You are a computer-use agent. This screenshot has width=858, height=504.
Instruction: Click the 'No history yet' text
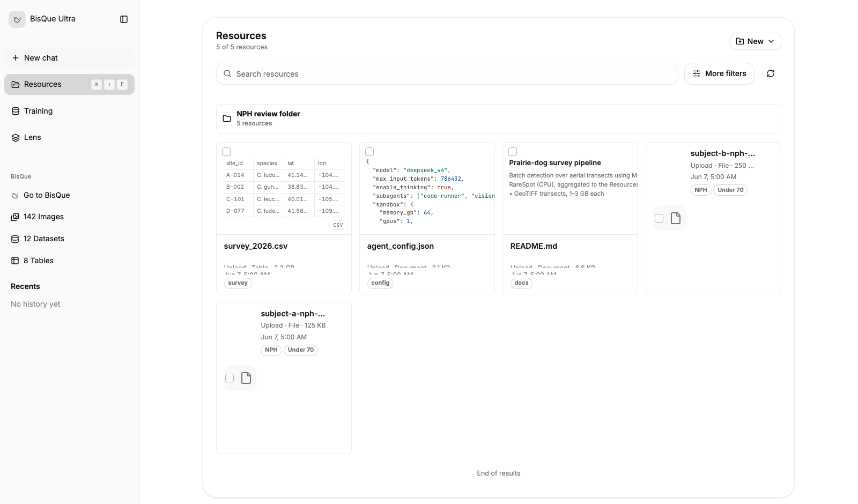(35, 304)
